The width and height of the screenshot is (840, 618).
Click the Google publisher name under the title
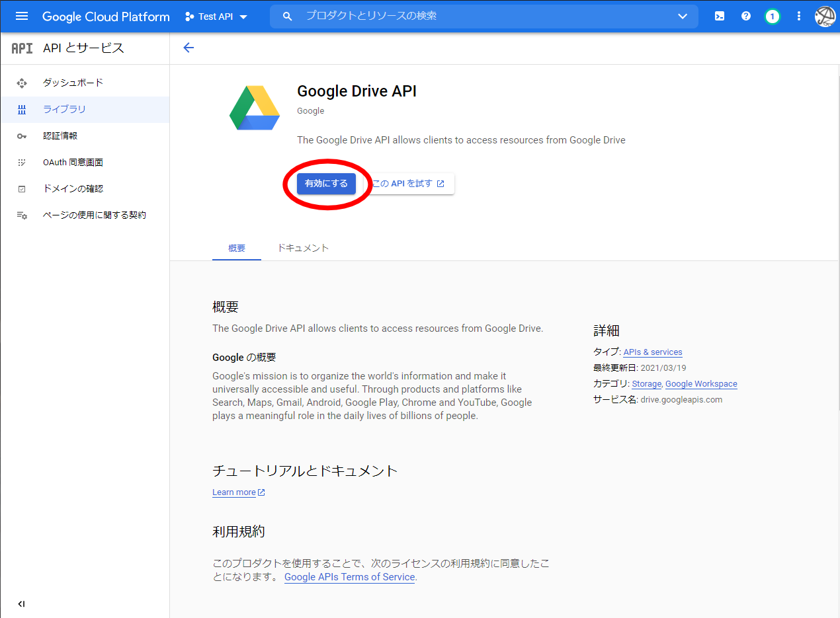(x=311, y=111)
